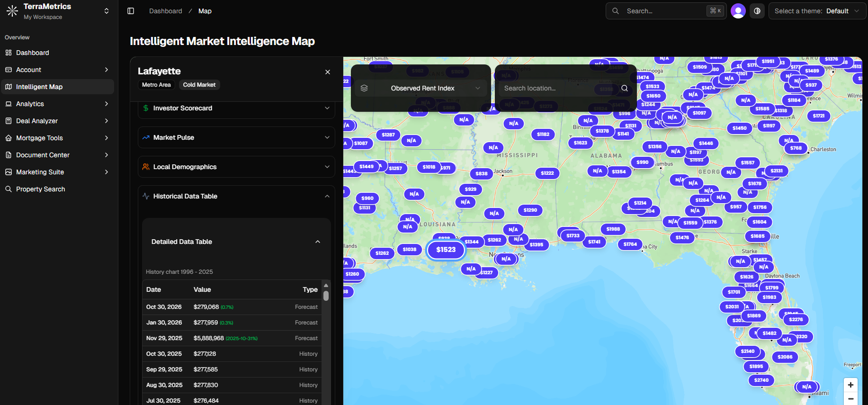Click the dark mode theme toggle icon
Image resolution: width=868 pixels, height=405 pixels.
[757, 11]
